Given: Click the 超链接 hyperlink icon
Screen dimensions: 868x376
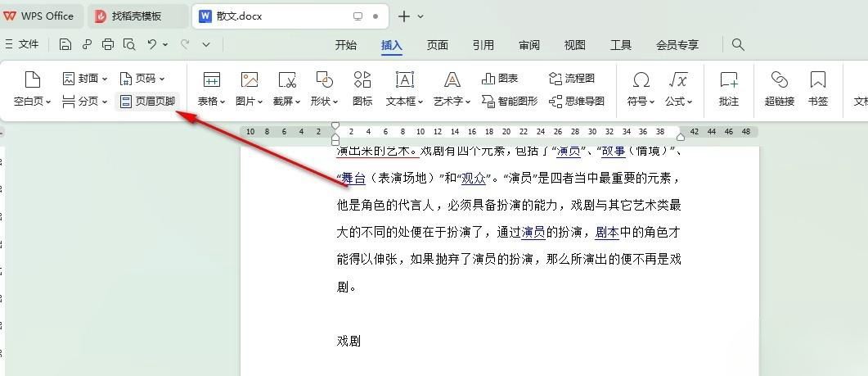Looking at the screenshot, I should pyautogui.click(x=780, y=79).
